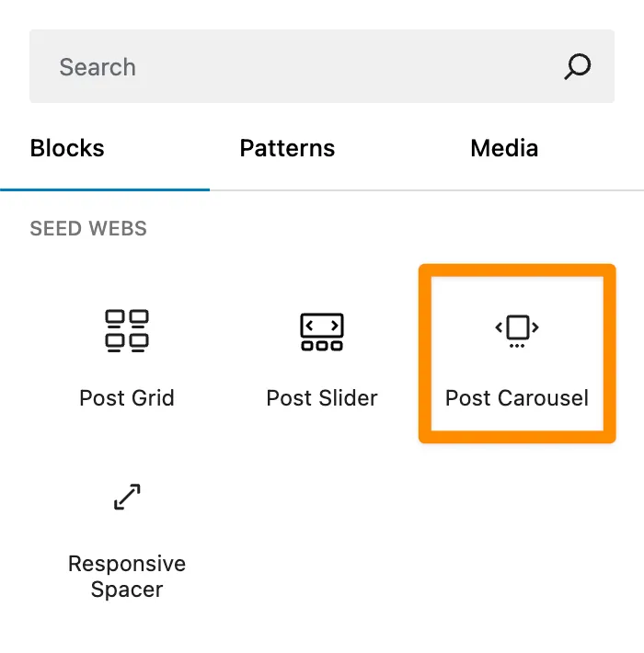
Task: Click the Responsive Spacer diagonal arrow icon
Action: pos(127,497)
